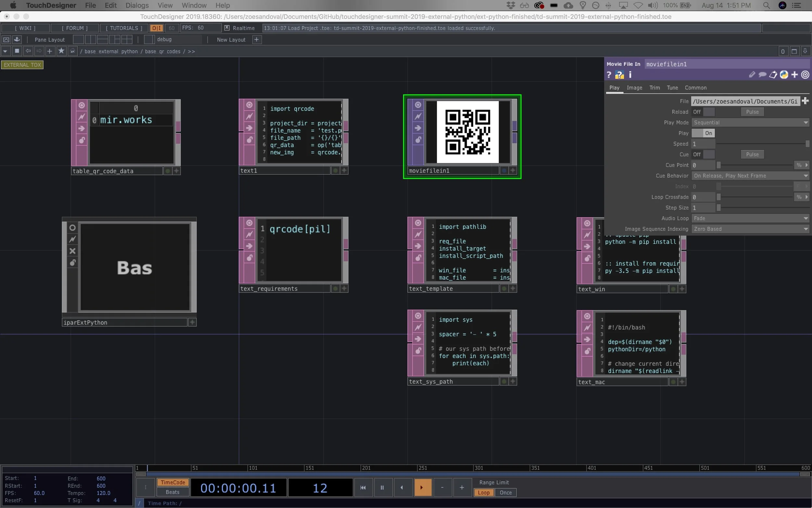This screenshot has width=812, height=508.
Task: Select the four-pane layout icon
Action: pos(127,39)
